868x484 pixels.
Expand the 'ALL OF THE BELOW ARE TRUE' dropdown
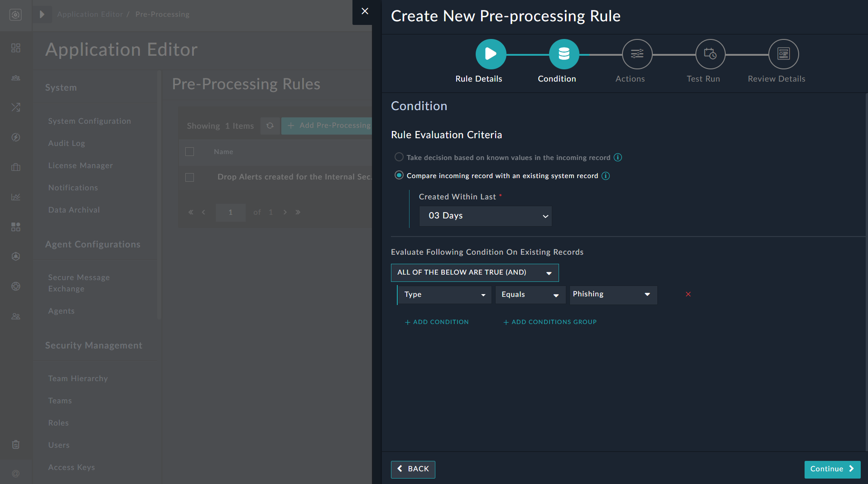pyautogui.click(x=474, y=272)
